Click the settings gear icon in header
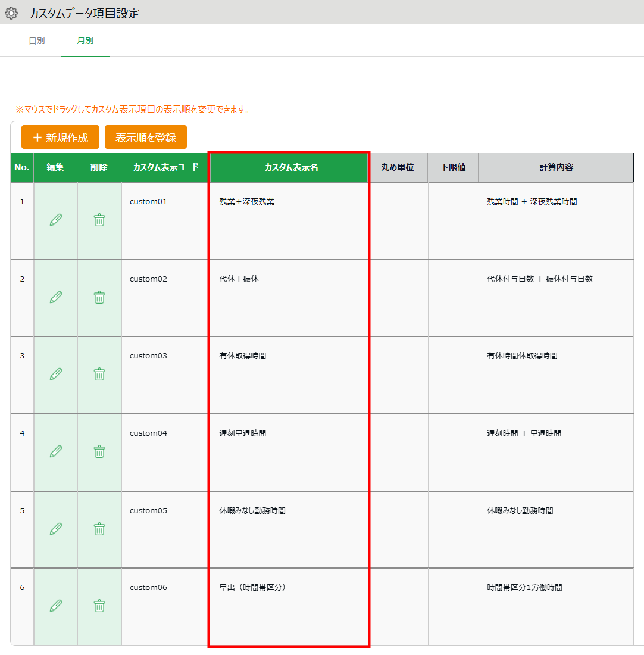 [x=11, y=13]
